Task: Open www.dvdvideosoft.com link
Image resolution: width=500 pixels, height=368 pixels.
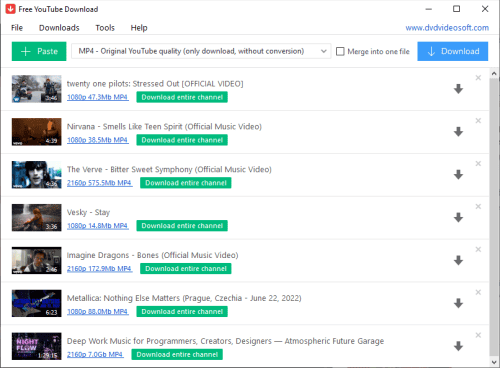Action: (x=447, y=28)
